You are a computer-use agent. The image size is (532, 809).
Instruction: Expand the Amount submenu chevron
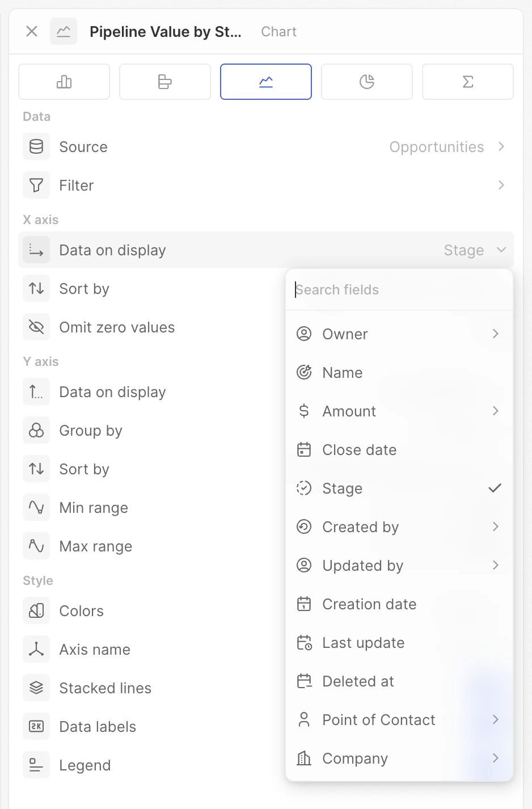tap(496, 411)
